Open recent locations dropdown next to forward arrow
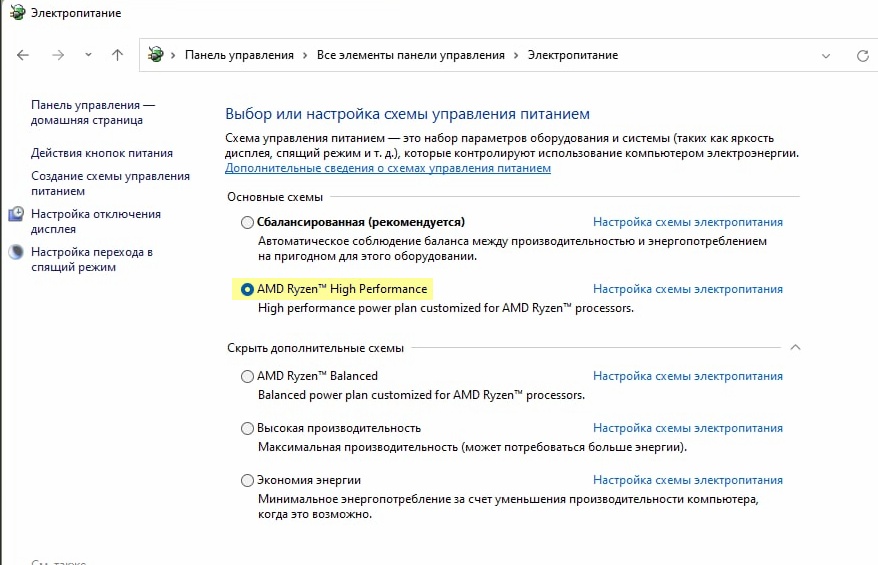Viewport: 878px width, 565px height. coord(88,55)
